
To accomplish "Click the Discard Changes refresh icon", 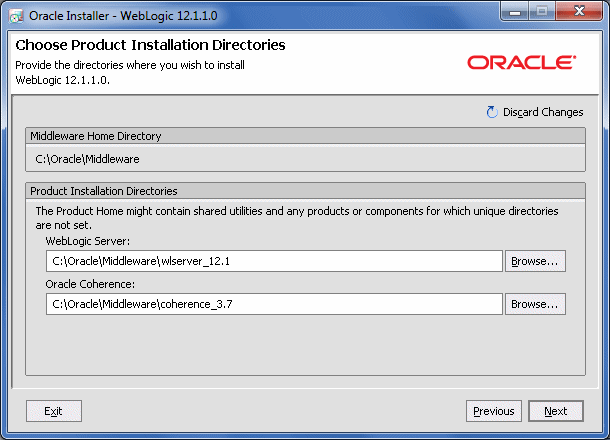I will [x=492, y=112].
